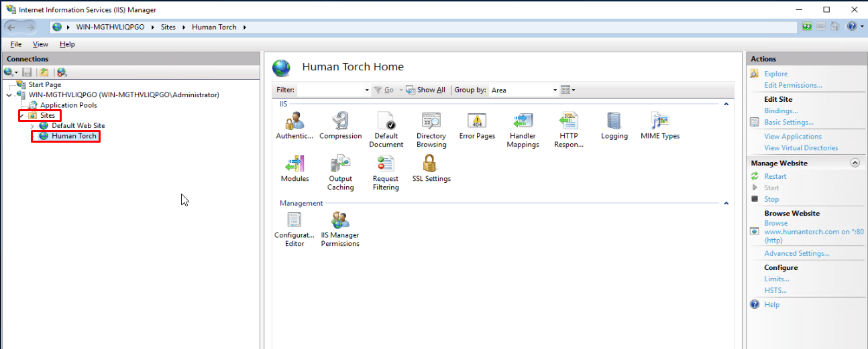Collapse the Manage Website section
868x349 pixels.
[855, 163]
